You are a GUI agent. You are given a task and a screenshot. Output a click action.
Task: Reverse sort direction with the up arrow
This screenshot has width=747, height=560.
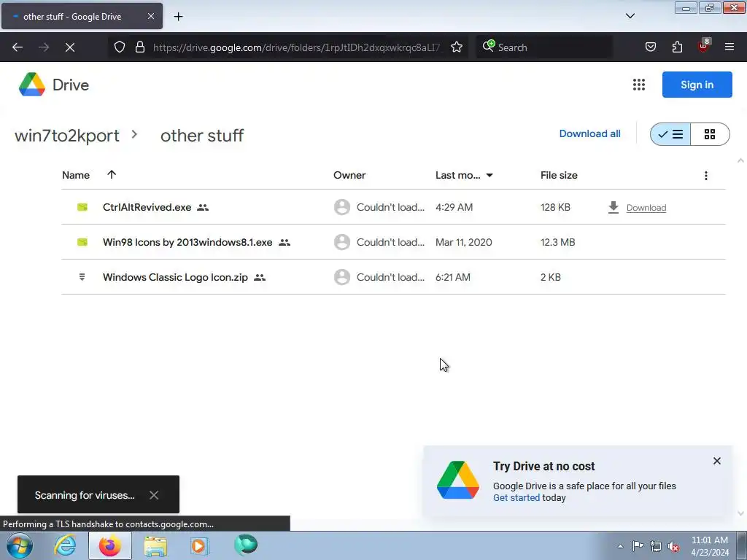click(112, 175)
